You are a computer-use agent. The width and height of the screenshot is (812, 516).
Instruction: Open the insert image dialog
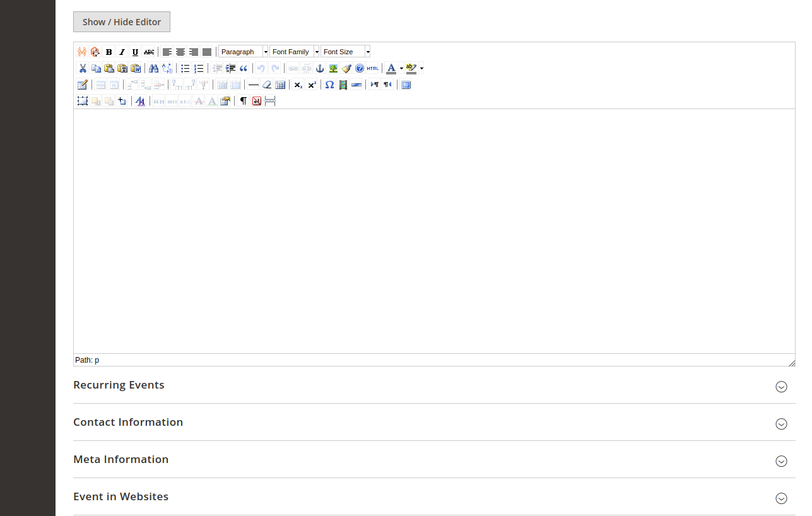(332, 68)
